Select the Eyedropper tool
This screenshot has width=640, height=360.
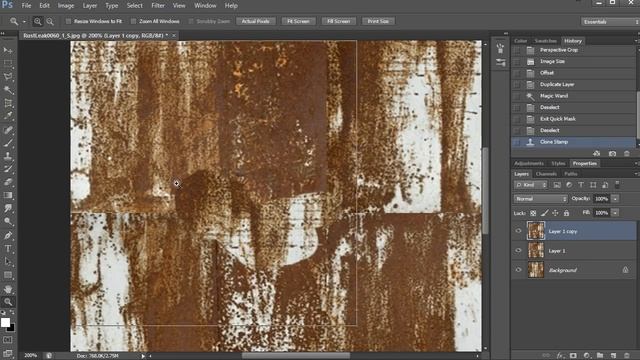point(8,116)
